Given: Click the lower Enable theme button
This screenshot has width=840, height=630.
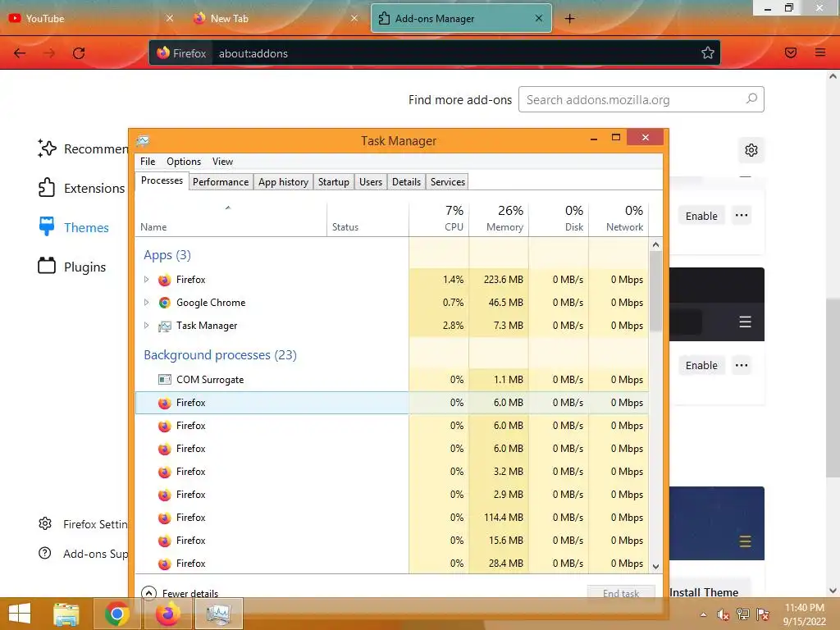Looking at the screenshot, I should tap(701, 365).
